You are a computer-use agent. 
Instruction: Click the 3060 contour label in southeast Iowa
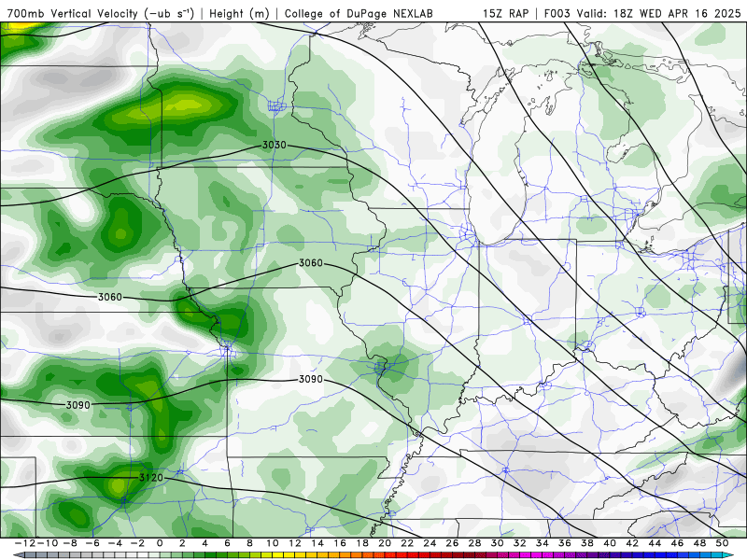point(311,263)
